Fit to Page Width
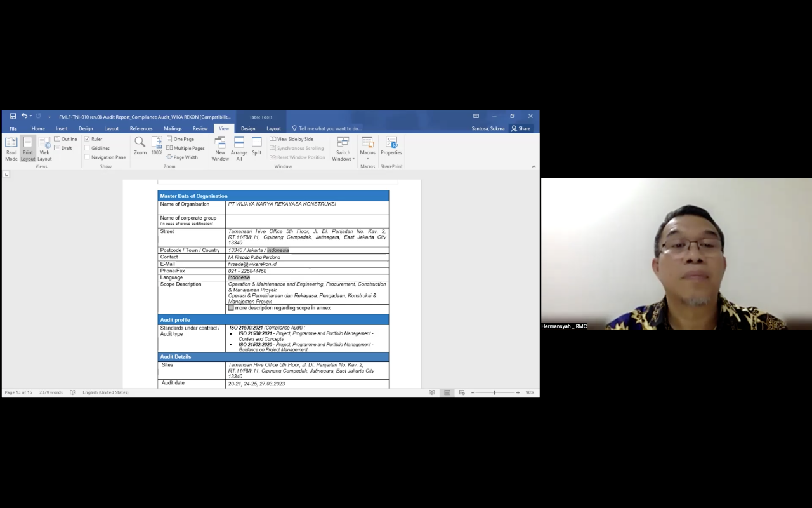The width and height of the screenshot is (812, 508). click(x=182, y=157)
